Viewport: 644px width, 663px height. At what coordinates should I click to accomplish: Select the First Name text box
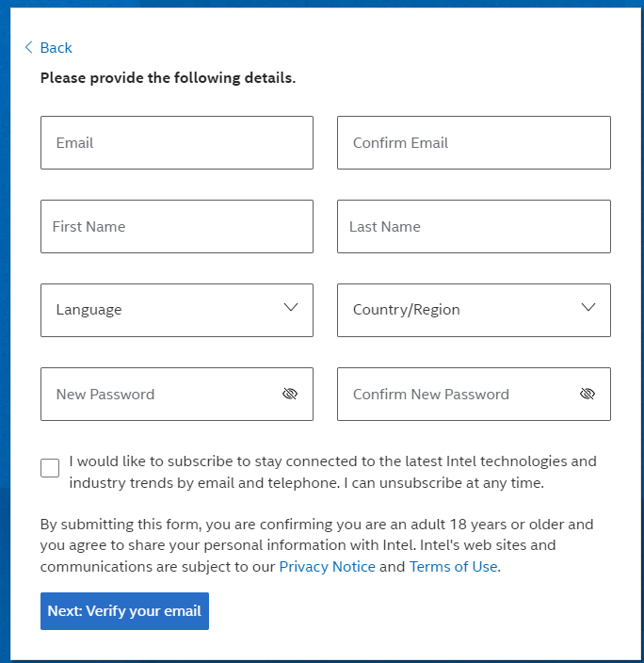(x=176, y=227)
